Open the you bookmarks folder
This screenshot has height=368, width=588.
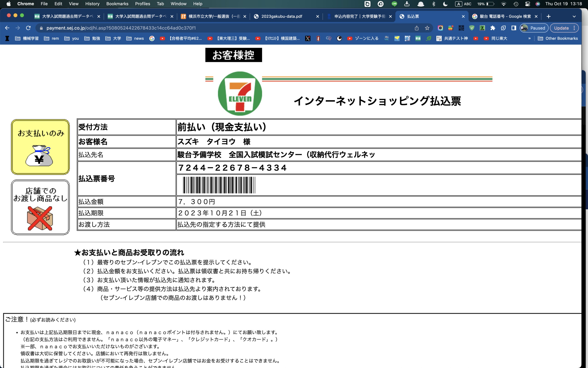click(x=72, y=38)
